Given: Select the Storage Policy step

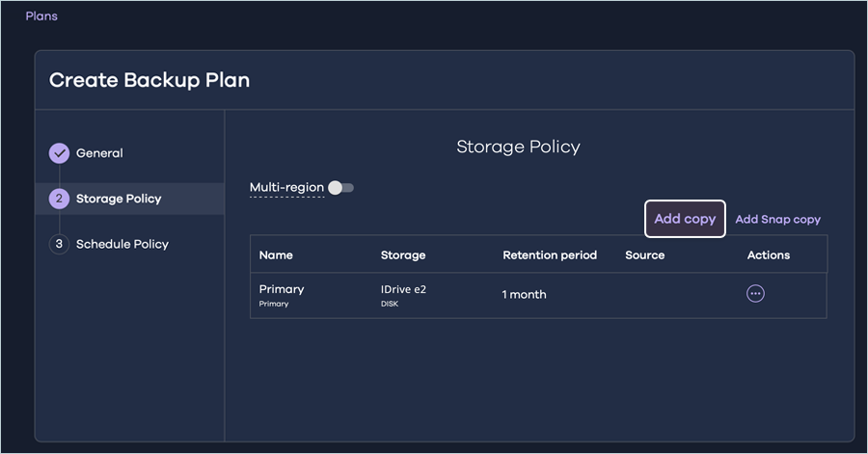Looking at the screenshot, I should [x=119, y=199].
